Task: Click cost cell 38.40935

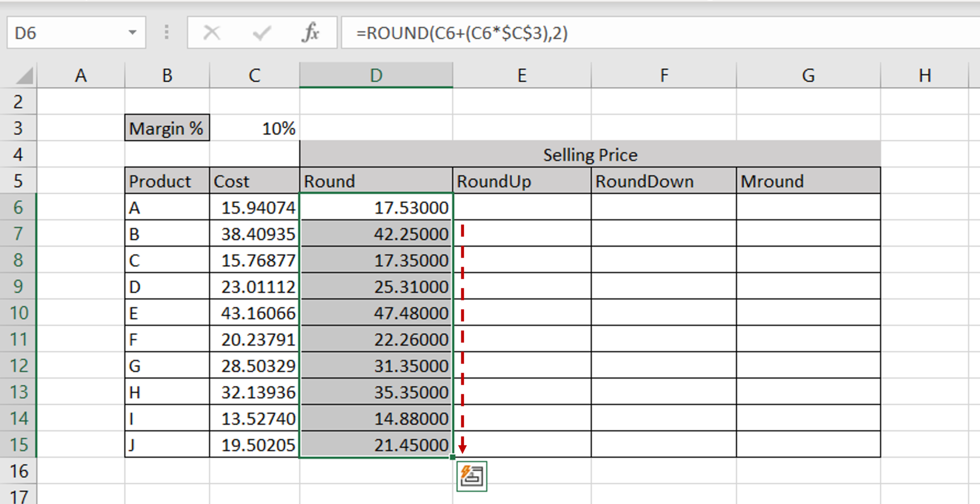Action: click(255, 233)
